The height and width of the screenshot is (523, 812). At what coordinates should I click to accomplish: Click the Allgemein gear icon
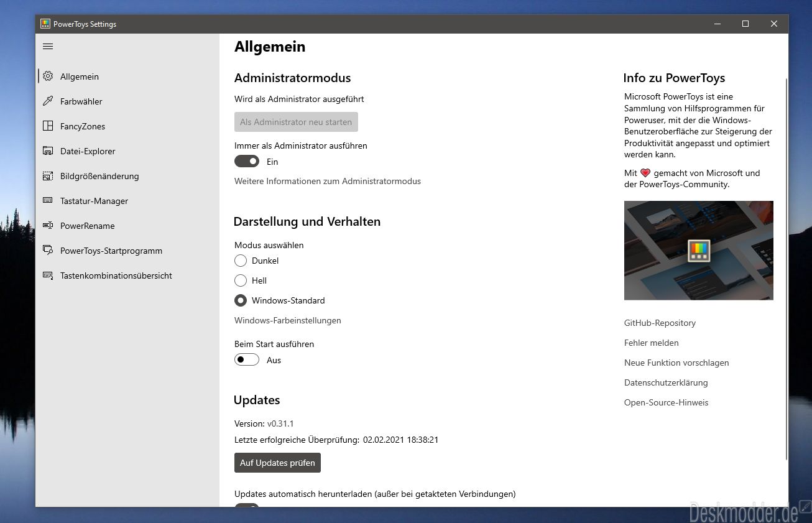[48, 76]
